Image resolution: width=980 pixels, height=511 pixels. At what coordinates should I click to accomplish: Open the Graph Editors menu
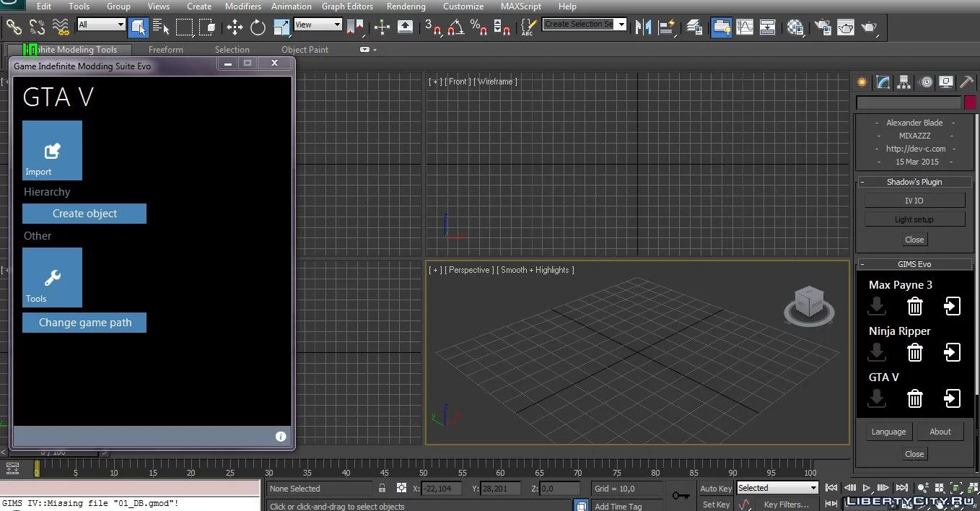(348, 6)
